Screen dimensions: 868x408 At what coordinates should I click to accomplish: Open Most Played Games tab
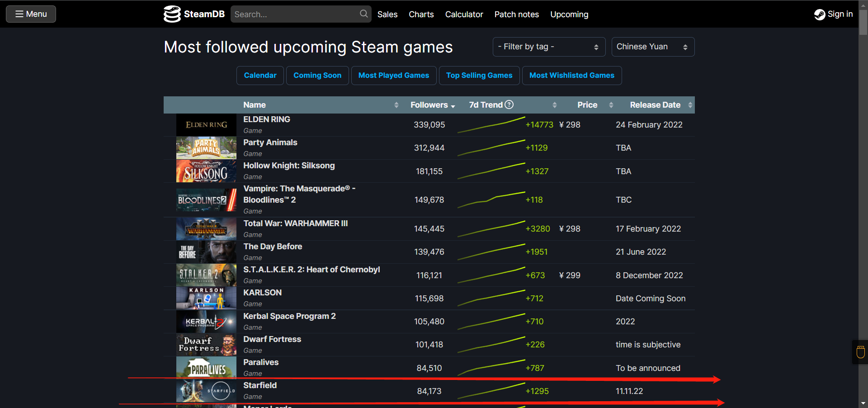(394, 76)
